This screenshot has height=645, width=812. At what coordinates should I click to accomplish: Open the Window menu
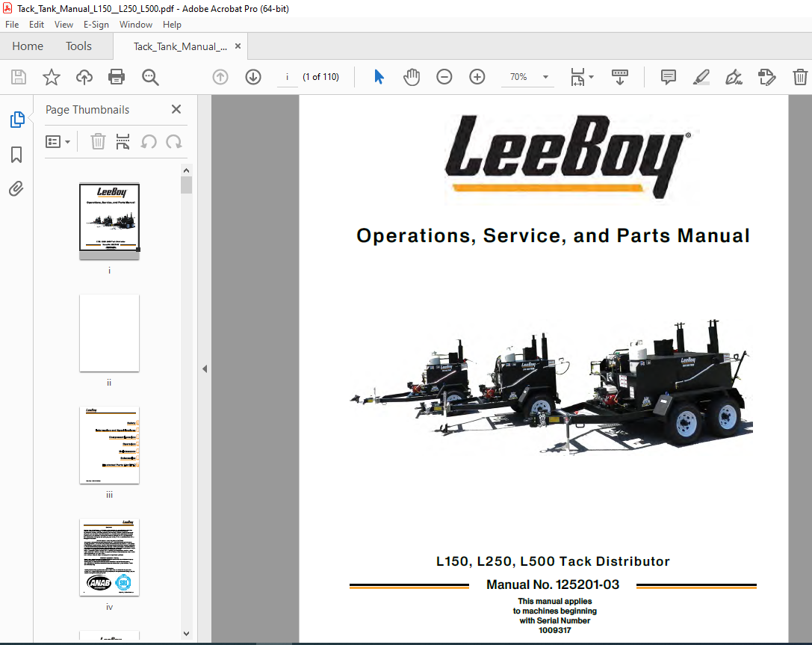(136, 25)
